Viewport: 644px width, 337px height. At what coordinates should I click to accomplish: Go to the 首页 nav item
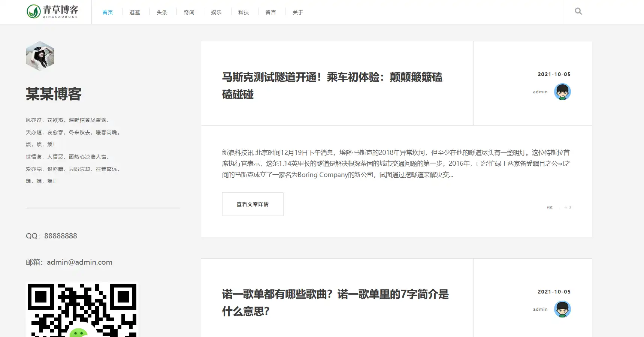(108, 12)
